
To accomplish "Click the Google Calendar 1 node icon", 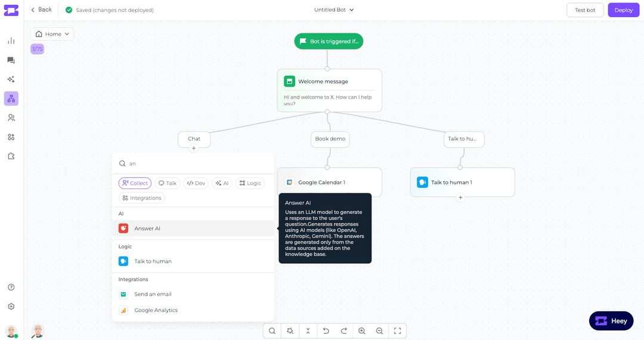I will click(x=290, y=183).
